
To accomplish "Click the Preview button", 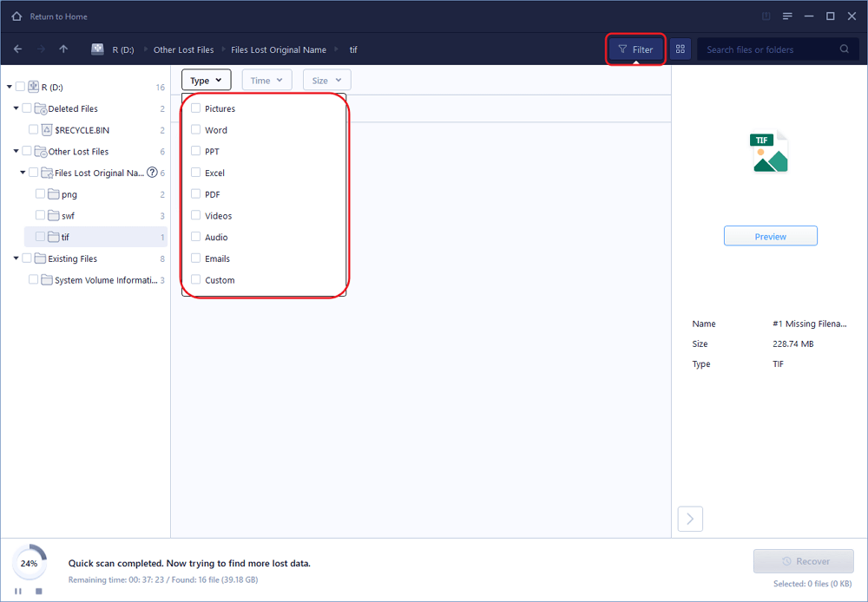I will click(x=770, y=235).
